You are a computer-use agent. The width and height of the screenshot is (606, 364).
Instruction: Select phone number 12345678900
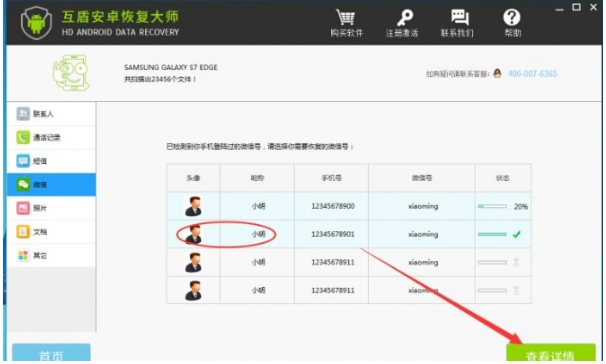pos(333,206)
